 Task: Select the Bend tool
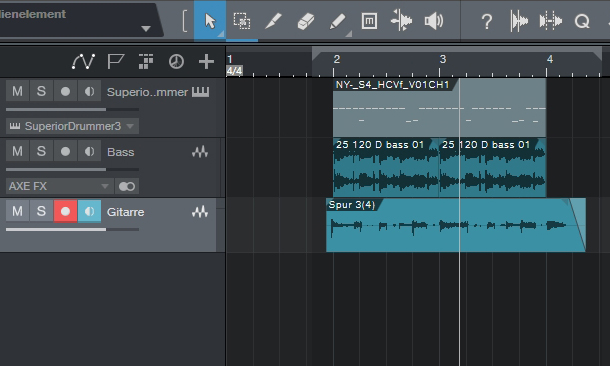click(x=401, y=21)
